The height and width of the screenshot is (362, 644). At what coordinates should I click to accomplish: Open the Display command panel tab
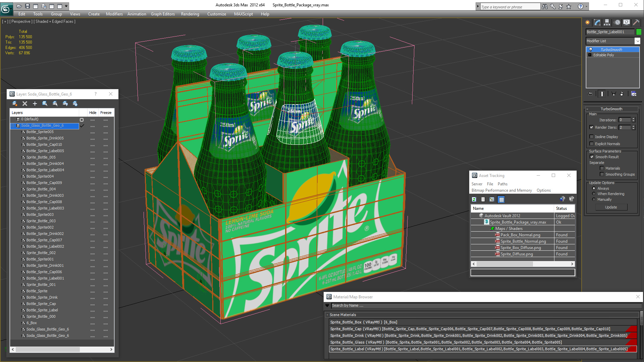pyautogui.click(x=627, y=22)
